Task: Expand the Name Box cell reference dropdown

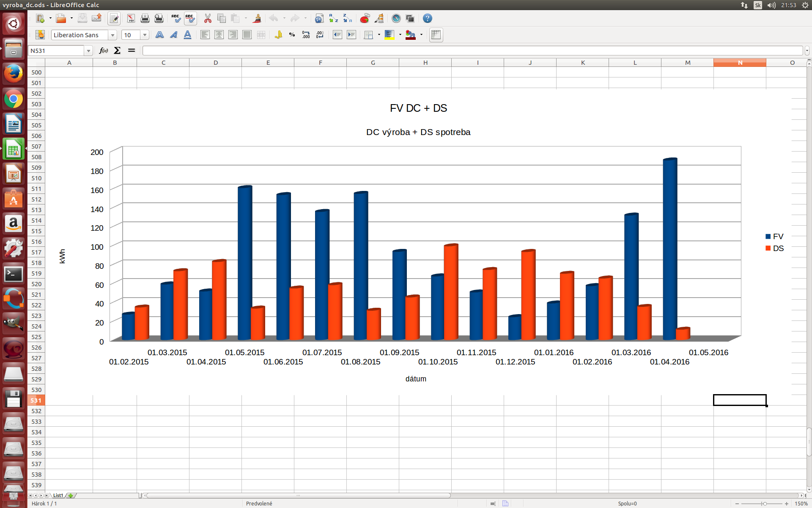Action: point(88,51)
